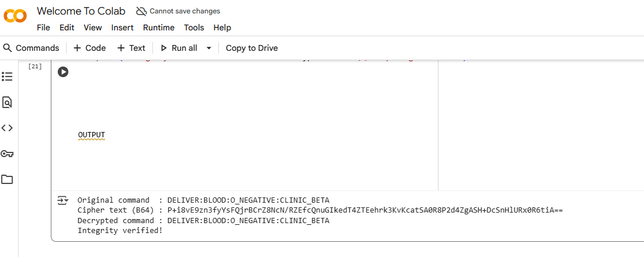The height and width of the screenshot is (257, 644).
Task: Add a new Text cell
Action: (131, 48)
